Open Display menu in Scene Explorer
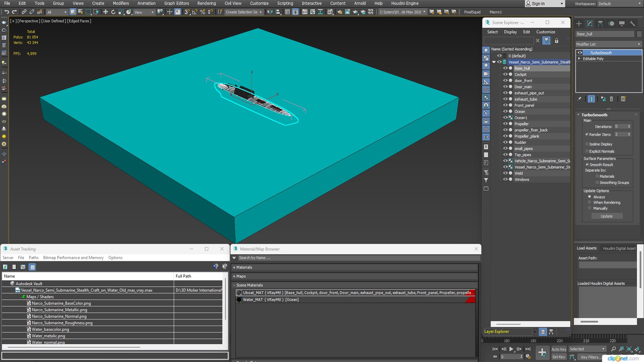Viewport: 644px width, 362px height. pyautogui.click(x=510, y=32)
